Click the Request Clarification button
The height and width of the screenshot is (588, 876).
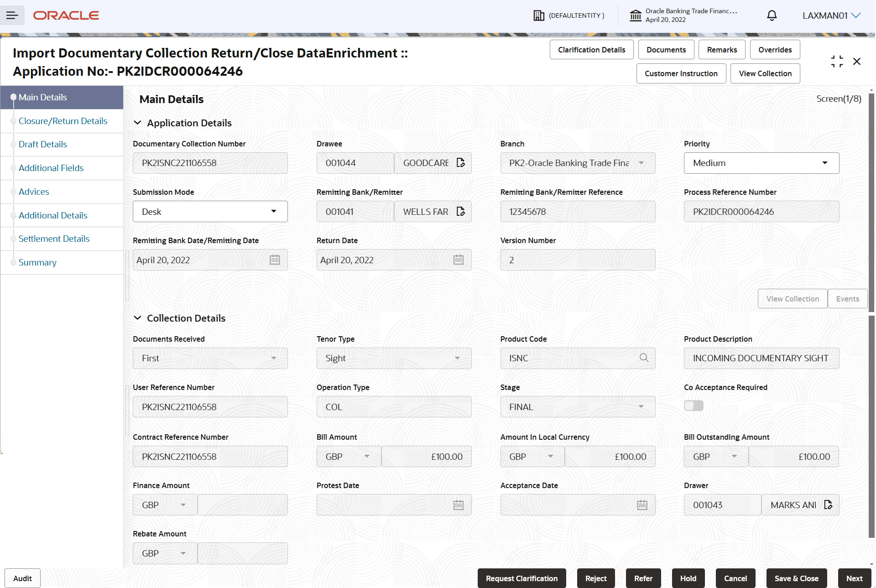[521, 578]
